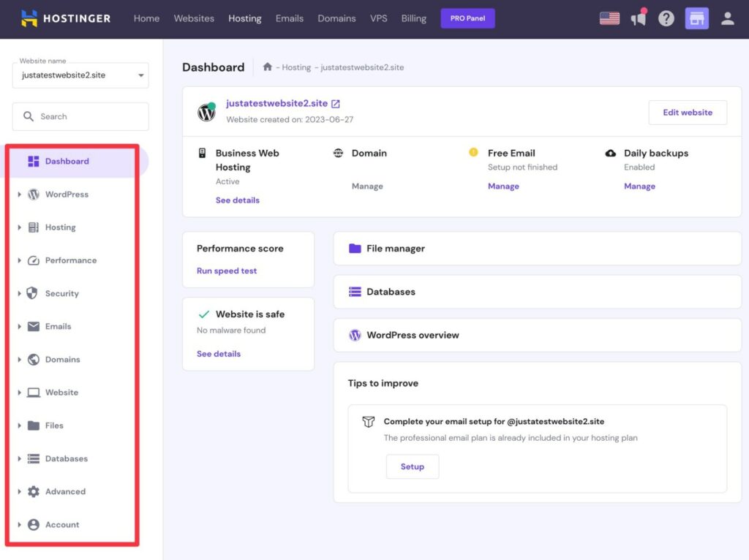749x560 pixels.
Task: Click the WordPress overview logo icon
Action: pos(355,335)
